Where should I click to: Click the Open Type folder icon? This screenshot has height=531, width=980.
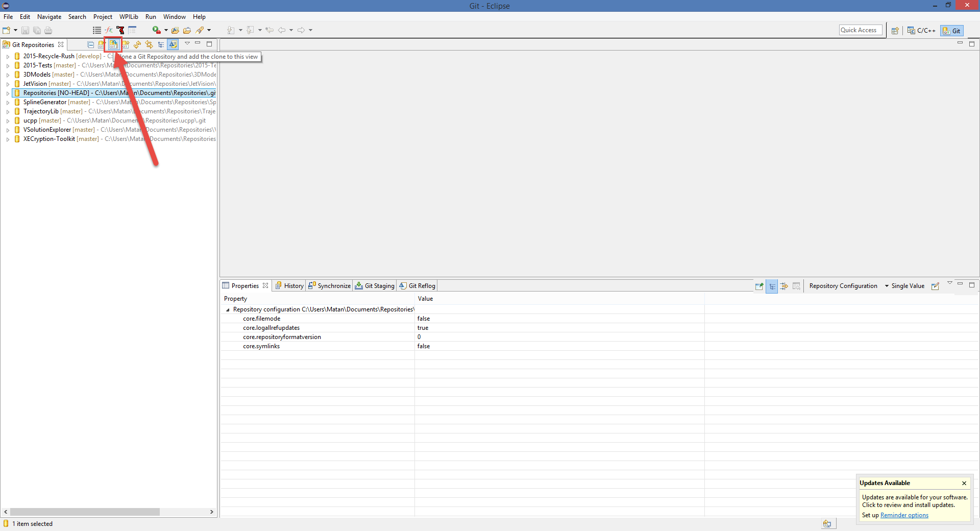point(175,30)
